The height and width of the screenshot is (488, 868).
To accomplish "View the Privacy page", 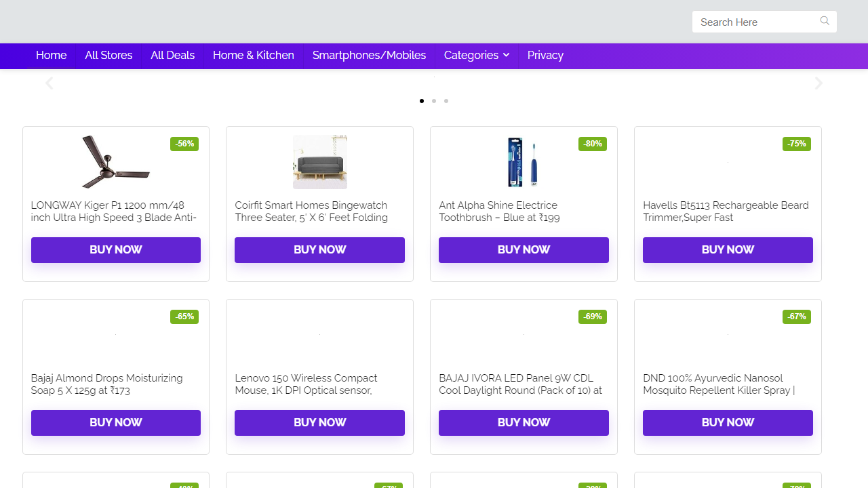I will pos(545,56).
